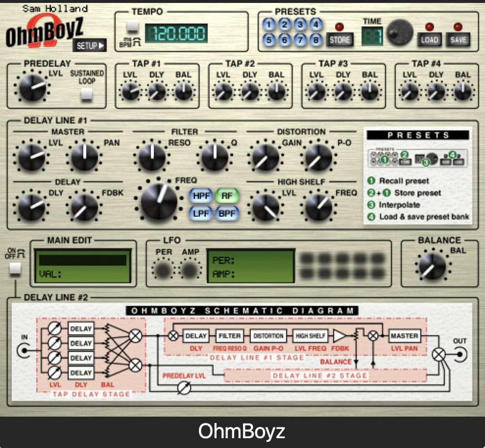The height and width of the screenshot is (448, 485).
Task: Click the TAP #3 LVL knob
Action: [x=316, y=92]
